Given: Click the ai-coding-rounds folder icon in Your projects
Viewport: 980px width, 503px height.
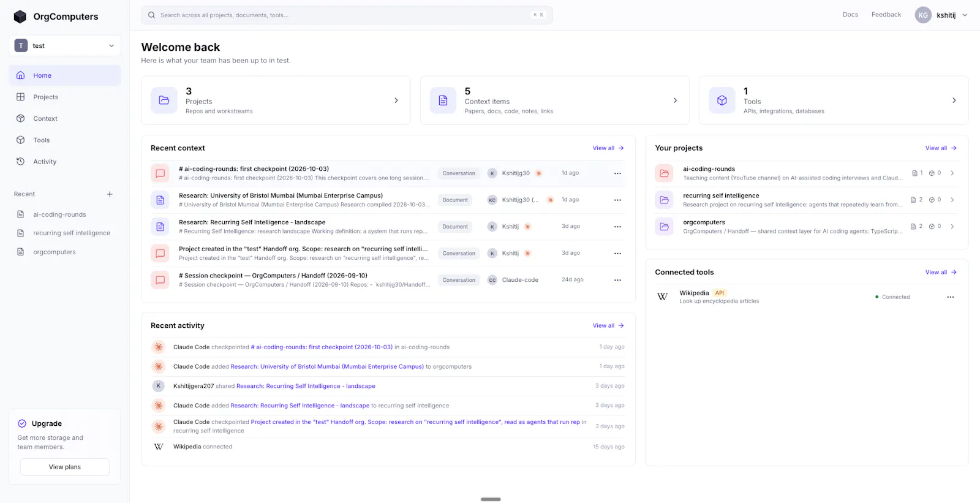Looking at the screenshot, I should pyautogui.click(x=664, y=173).
